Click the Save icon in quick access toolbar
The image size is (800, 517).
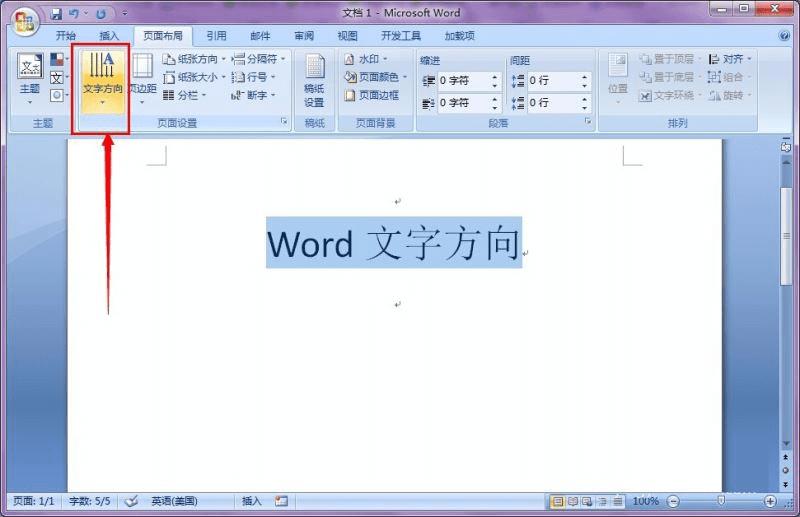[x=57, y=14]
